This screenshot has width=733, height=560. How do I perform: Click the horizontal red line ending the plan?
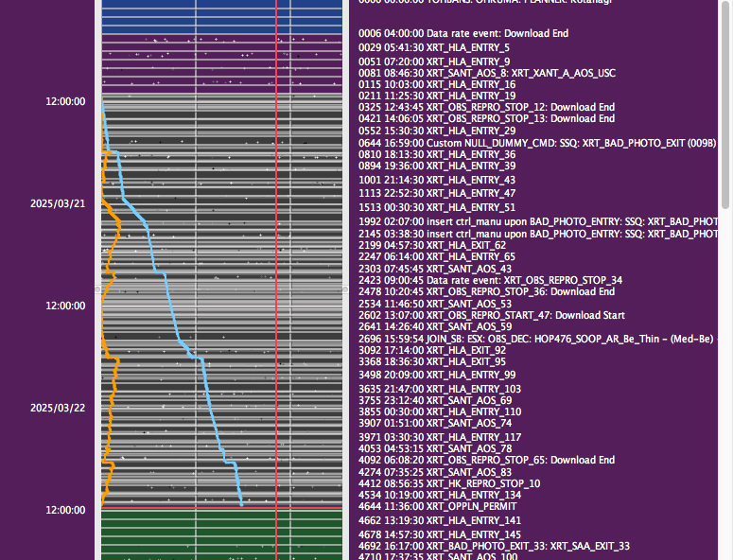(221, 508)
